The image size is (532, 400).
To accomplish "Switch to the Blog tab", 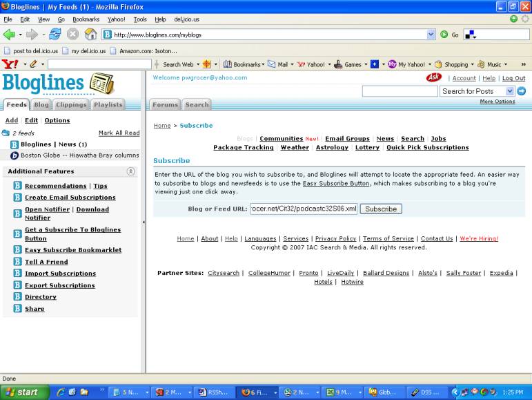I will pyautogui.click(x=41, y=104).
